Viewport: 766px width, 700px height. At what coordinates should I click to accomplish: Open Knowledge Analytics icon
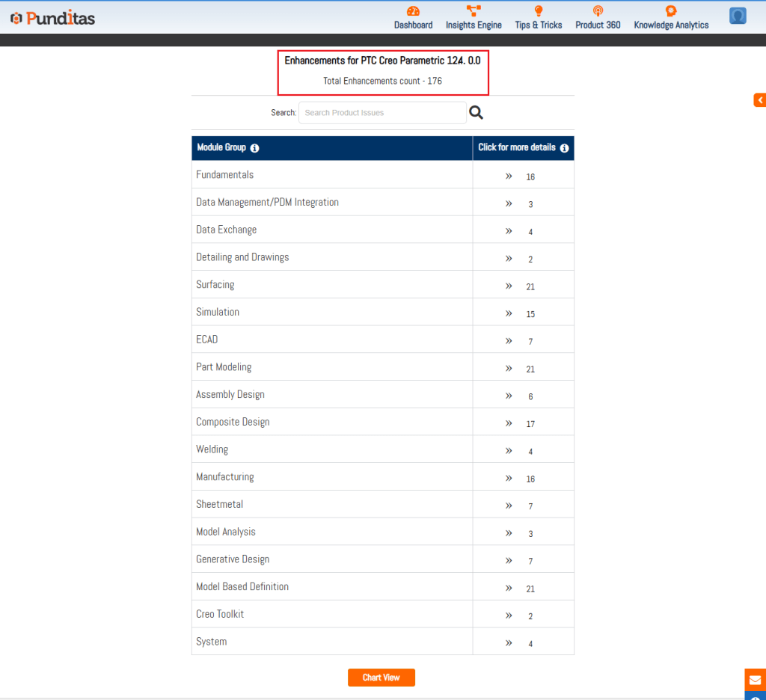[x=671, y=11]
